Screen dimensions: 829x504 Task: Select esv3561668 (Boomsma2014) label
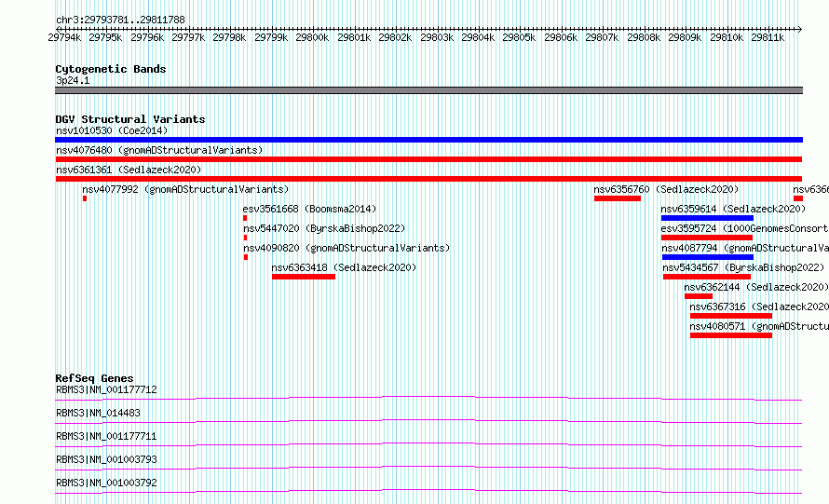point(310,209)
